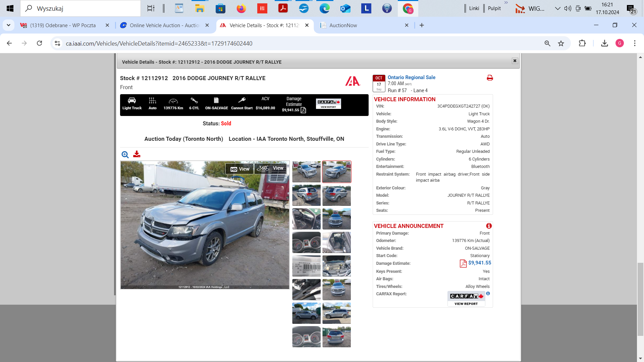Screen dimensions: 644x362
Task: Close the AuctionNow tab
Action: tap(407, 25)
